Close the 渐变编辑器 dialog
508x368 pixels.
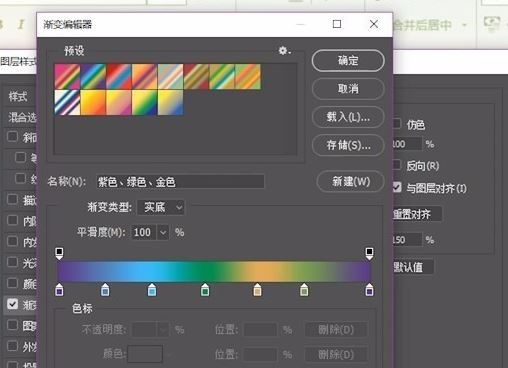coord(374,24)
